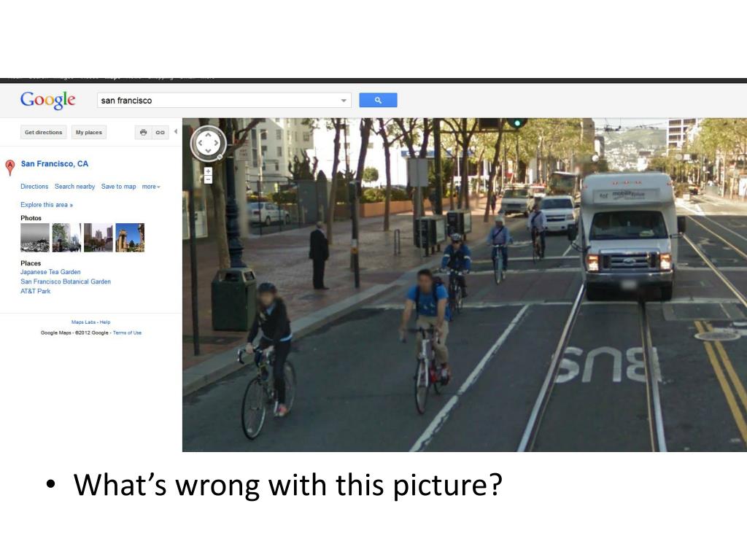The image size is (747, 560).
Task: Click the blue search magnifier button
Action: [x=378, y=100]
